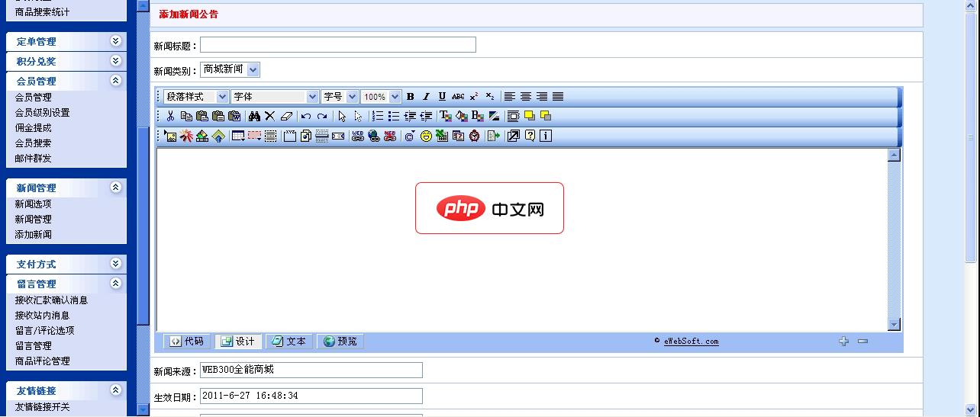
Task: Click the horizontal rule icon
Action: coord(321,136)
